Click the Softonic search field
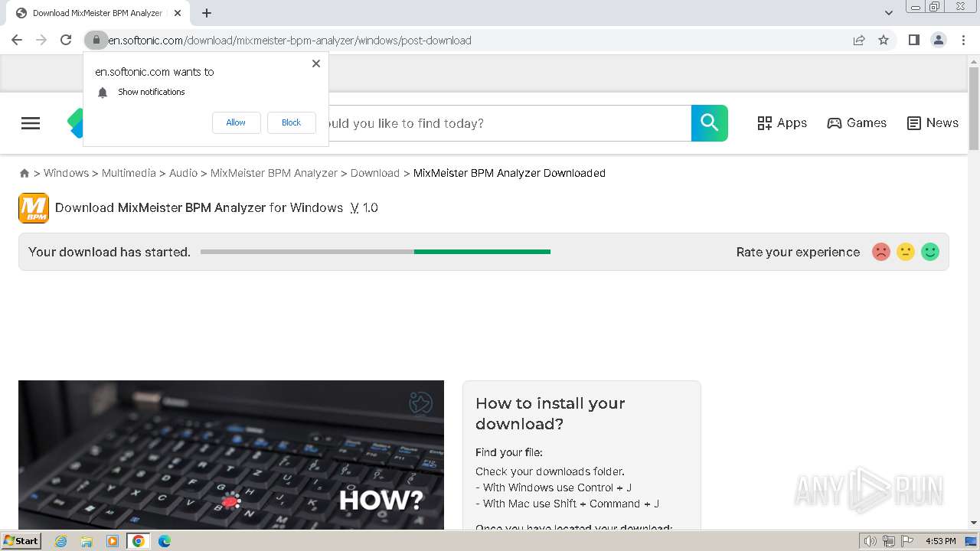 (509, 123)
